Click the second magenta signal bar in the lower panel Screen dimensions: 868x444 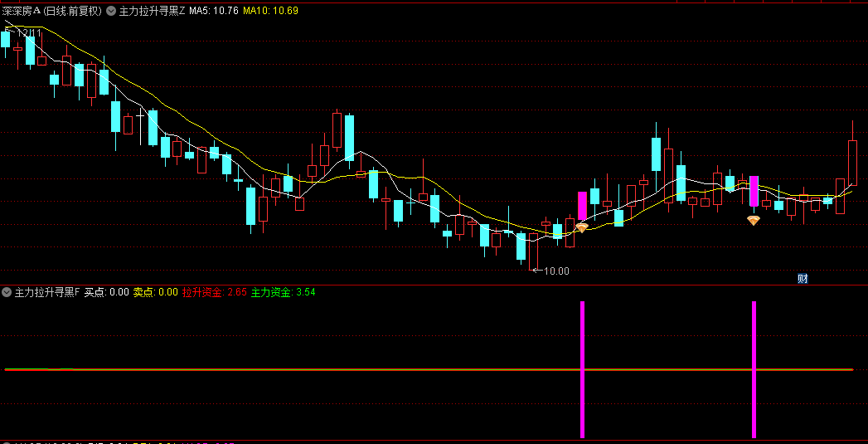(x=754, y=369)
